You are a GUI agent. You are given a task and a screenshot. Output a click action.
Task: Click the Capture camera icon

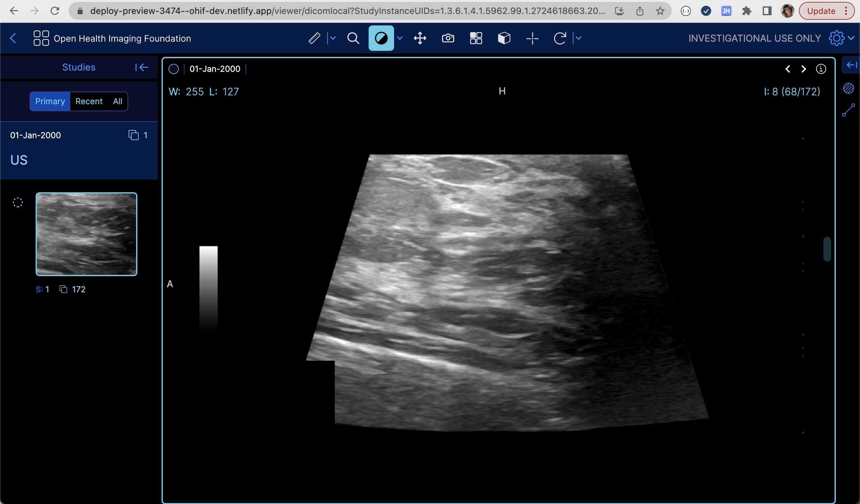point(448,38)
